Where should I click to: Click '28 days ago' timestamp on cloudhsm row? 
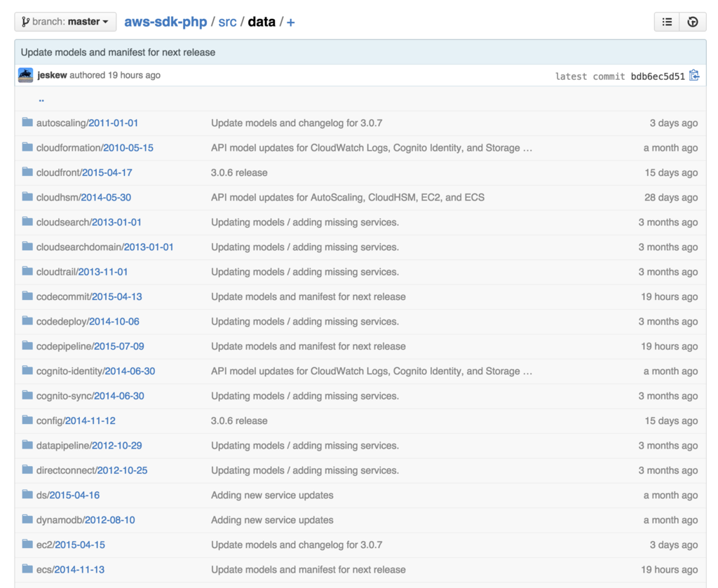coord(671,197)
